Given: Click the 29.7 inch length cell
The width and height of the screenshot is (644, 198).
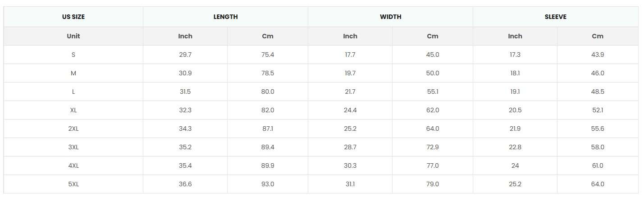Looking at the screenshot, I should (185, 55).
